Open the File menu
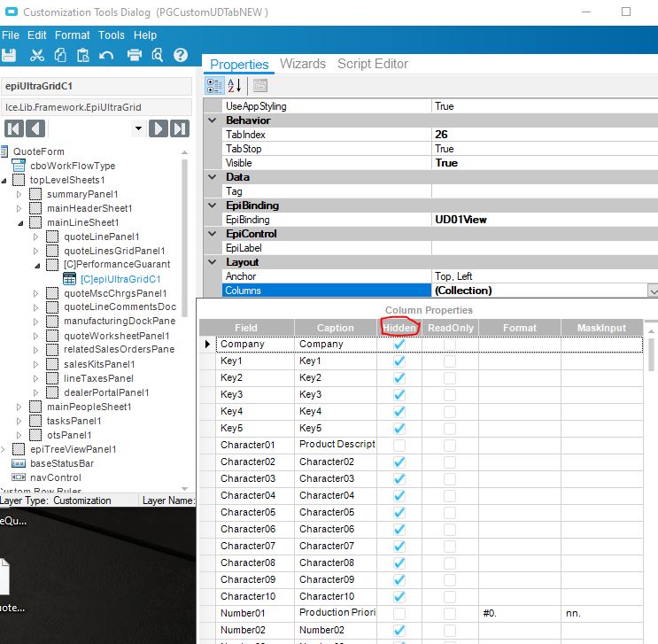This screenshot has width=658, height=644. [x=11, y=35]
